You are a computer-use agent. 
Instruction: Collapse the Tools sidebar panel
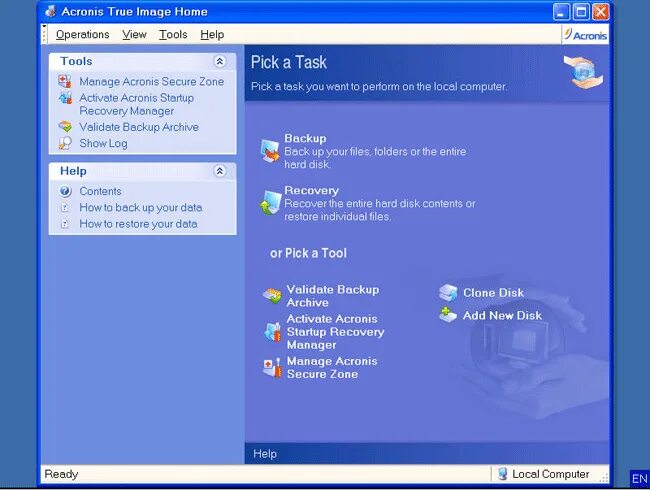coord(220,61)
